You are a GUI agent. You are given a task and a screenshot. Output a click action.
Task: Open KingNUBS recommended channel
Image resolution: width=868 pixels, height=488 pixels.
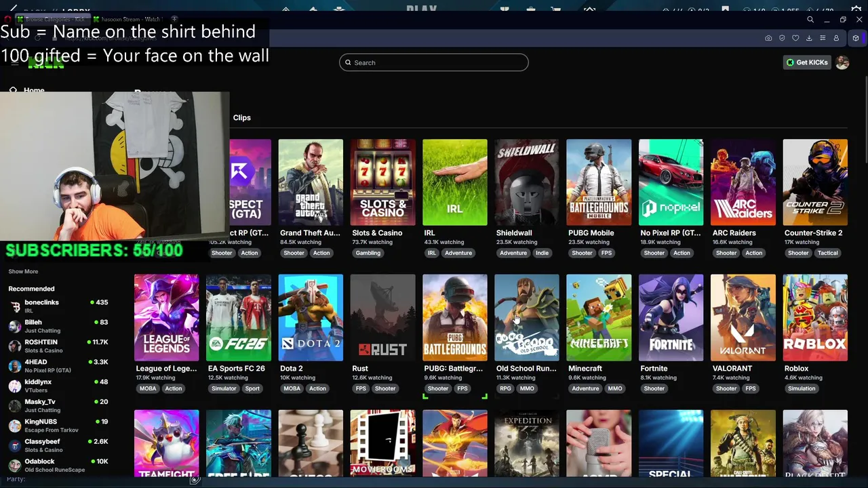tap(58, 425)
